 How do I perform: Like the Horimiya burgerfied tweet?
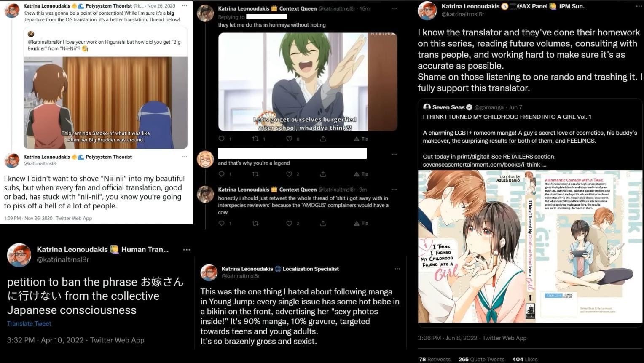tap(289, 139)
